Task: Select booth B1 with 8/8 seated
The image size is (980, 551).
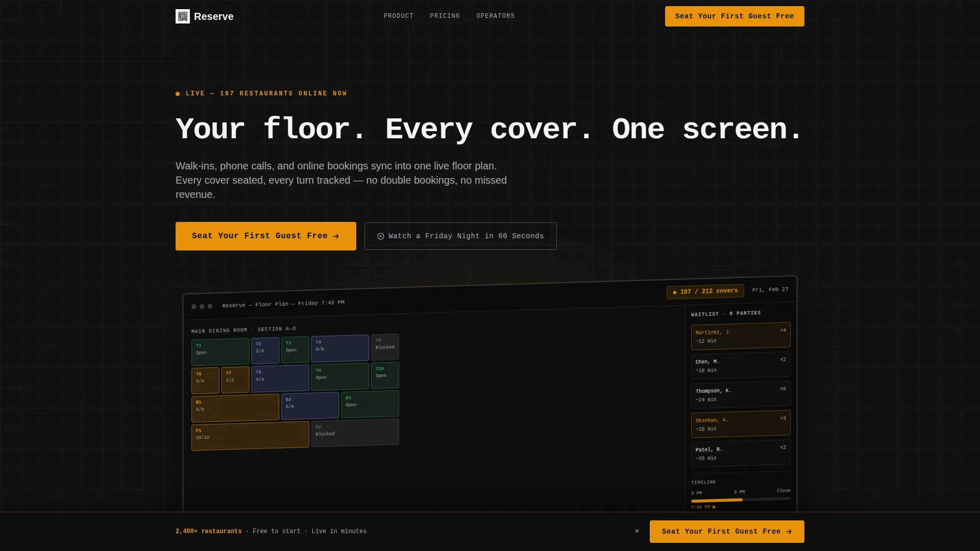Action: [235, 408]
